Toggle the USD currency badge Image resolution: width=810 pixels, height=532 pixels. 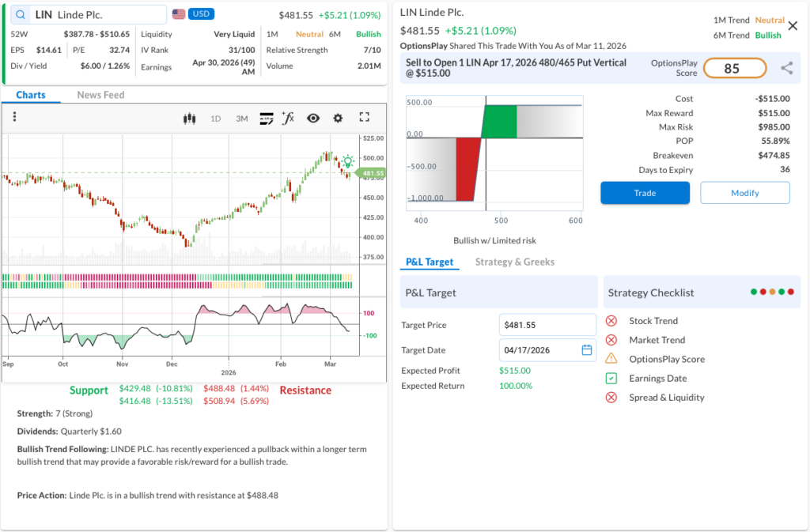point(201,14)
